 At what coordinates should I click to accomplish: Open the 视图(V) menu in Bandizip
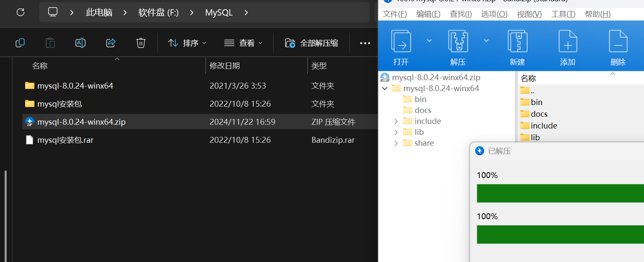[x=529, y=14]
